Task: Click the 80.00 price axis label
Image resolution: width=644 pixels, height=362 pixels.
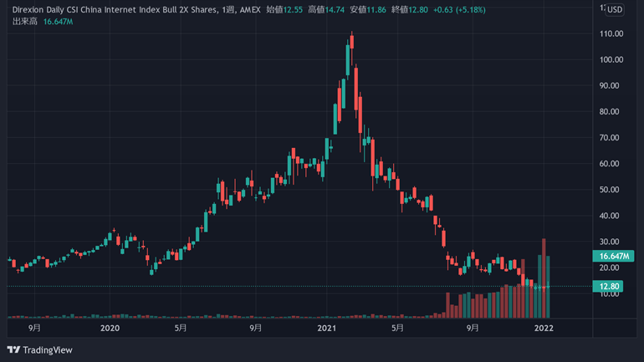Action: 609,112
